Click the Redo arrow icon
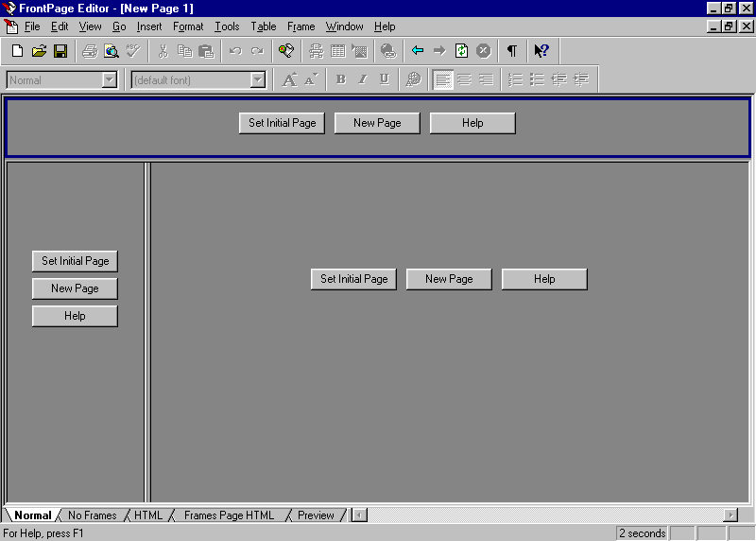The height and width of the screenshot is (541, 756). tap(257, 51)
